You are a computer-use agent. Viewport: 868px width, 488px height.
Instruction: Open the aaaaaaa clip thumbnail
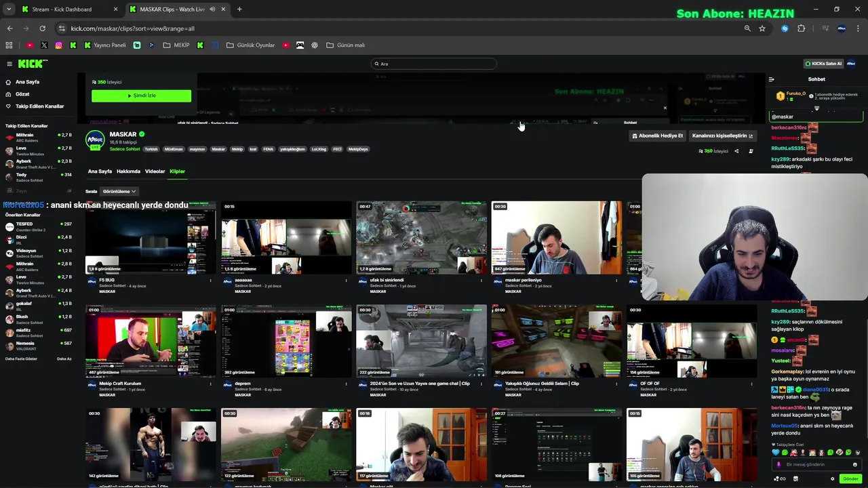286,237
